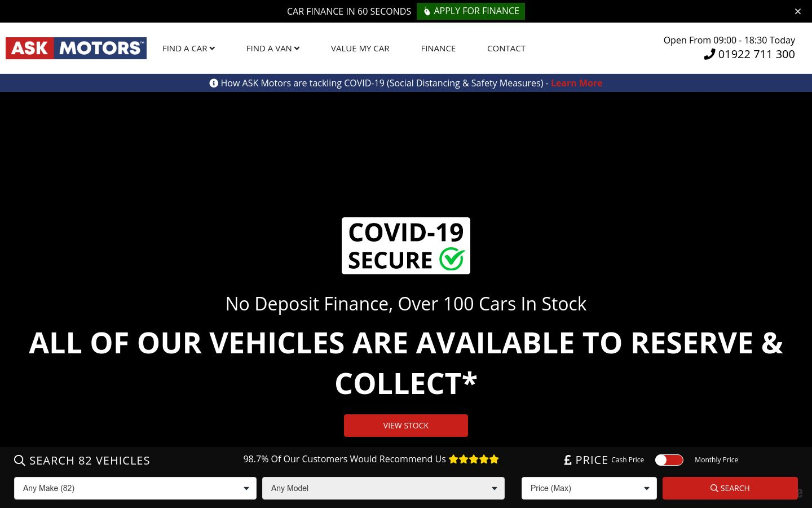Close the finance banner with X
The width and height of the screenshot is (812, 508).
797,11
